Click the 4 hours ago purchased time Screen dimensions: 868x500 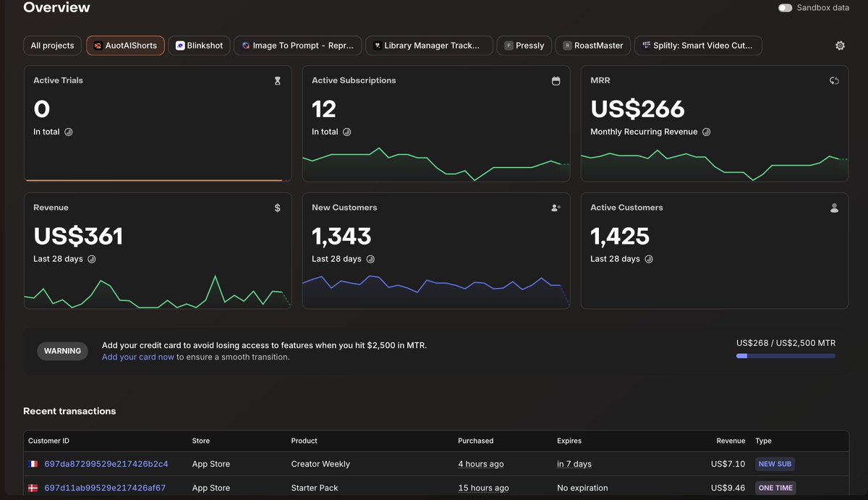[481, 465]
